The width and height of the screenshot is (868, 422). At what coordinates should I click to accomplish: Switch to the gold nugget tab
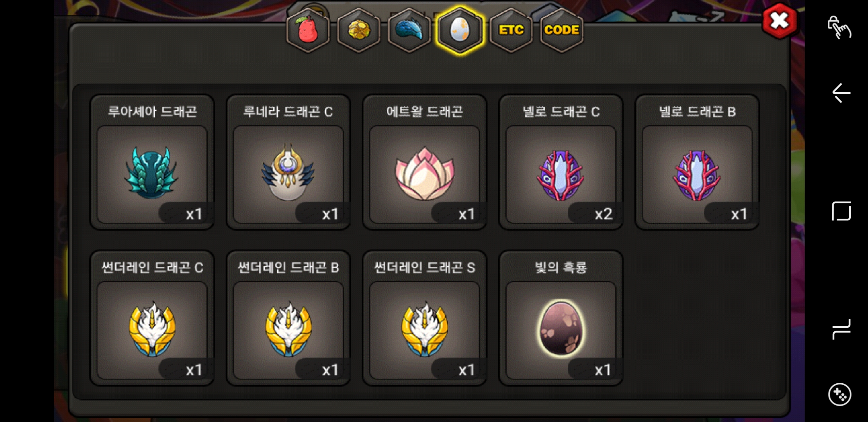(359, 30)
